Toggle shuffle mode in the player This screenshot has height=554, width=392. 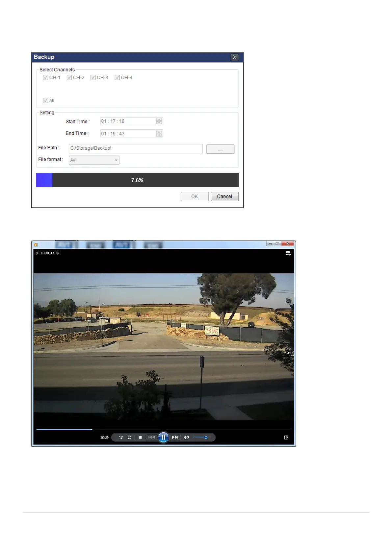coord(121,437)
